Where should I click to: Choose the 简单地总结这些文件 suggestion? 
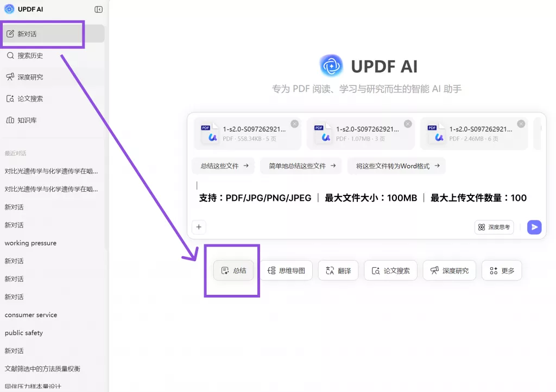click(x=301, y=166)
